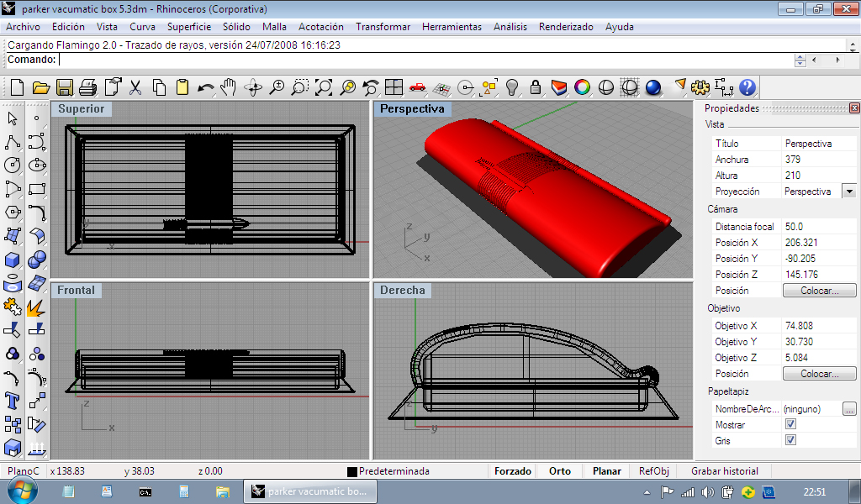Toggle the Gris checkbox
Screen dimensions: 861x504
(x=790, y=441)
